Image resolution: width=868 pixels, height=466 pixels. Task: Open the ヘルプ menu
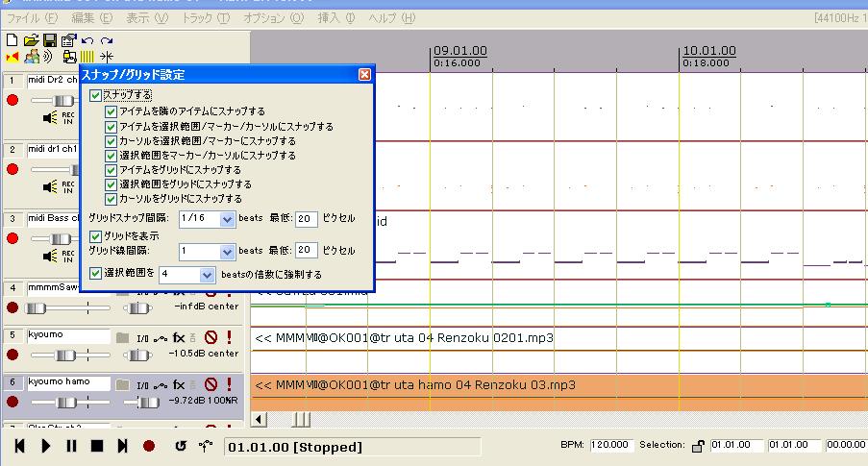coord(392,18)
